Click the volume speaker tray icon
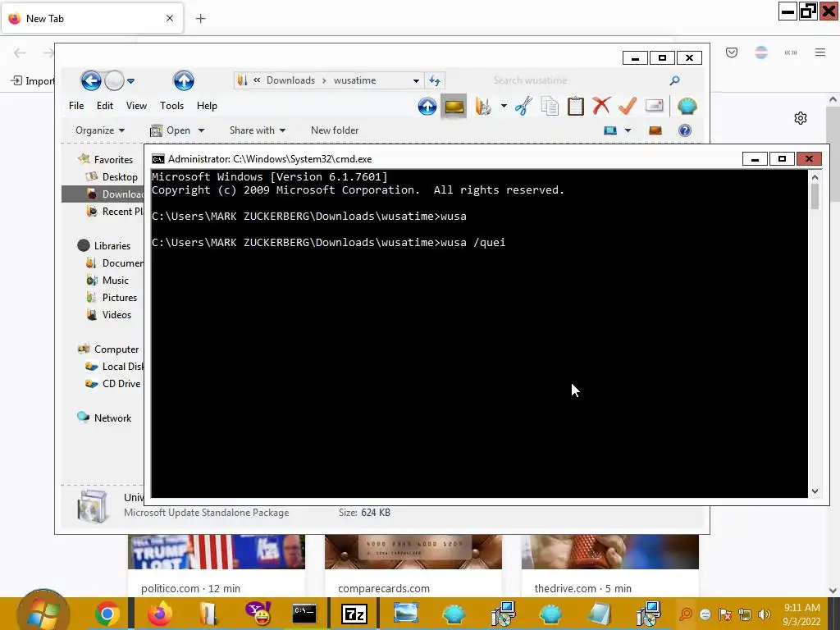The height and width of the screenshot is (630, 840). (x=765, y=614)
